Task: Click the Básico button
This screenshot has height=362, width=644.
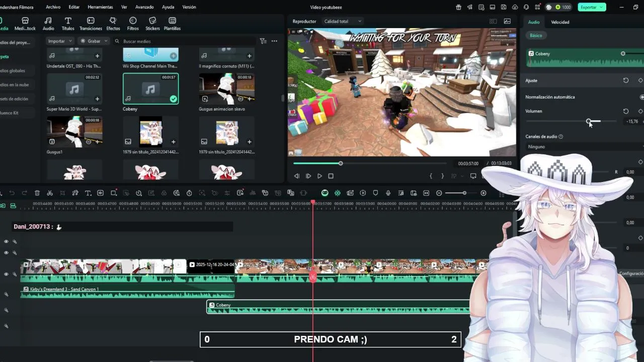Action: (x=536, y=35)
